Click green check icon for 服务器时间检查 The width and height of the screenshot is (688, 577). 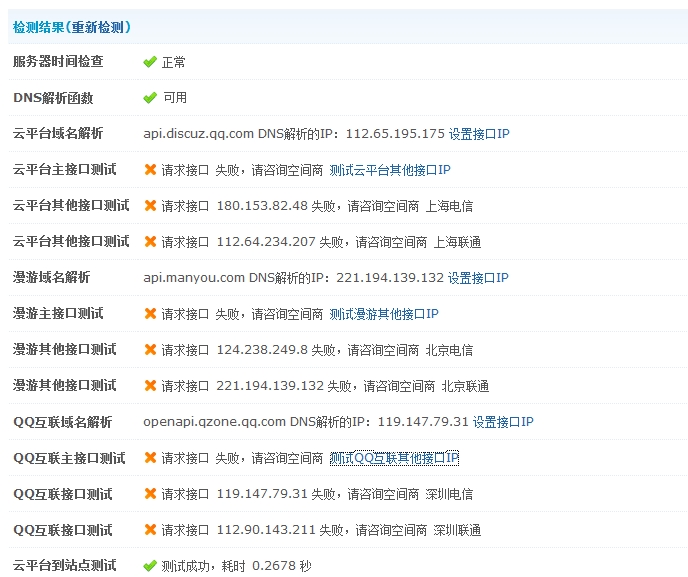pyautogui.click(x=150, y=62)
